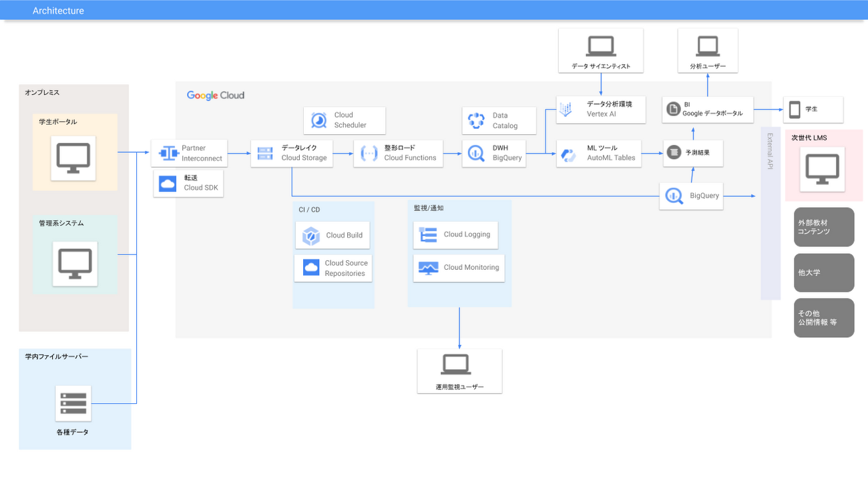The image size is (868, 488).
Task: Click the Cloud Monitoring icon
Action: (428, 268)
